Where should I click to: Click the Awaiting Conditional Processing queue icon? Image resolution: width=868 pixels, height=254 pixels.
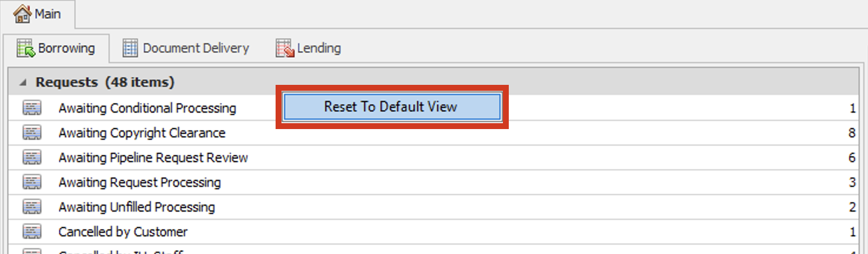[x=32, y=108]
